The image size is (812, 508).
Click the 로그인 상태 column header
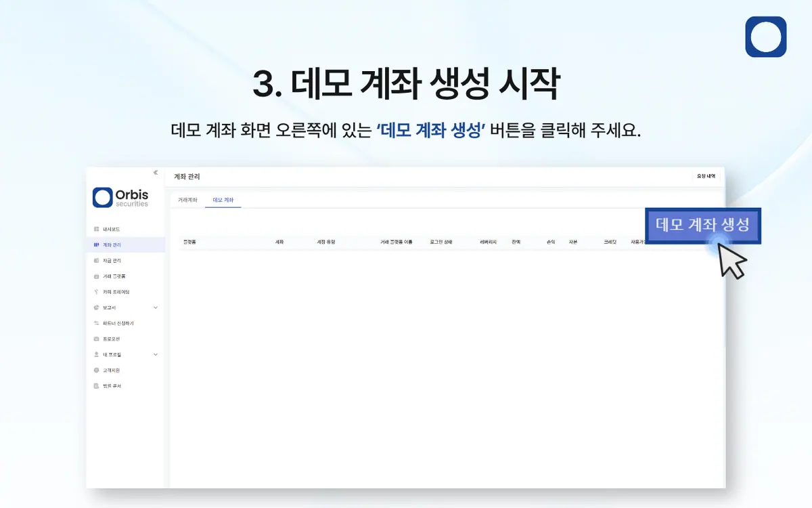(441, 242)
